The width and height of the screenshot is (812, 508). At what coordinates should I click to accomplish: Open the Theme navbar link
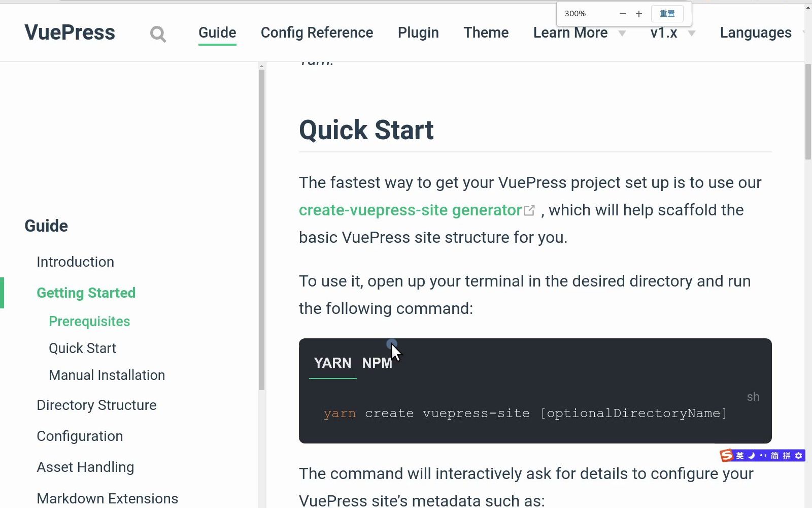coord(486,33)
